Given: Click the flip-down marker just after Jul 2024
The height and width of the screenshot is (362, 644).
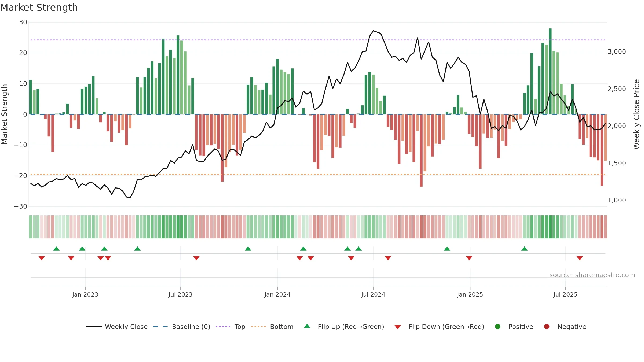Looking at the screenshot, I should pyautogui.click(x=388, y=258).
